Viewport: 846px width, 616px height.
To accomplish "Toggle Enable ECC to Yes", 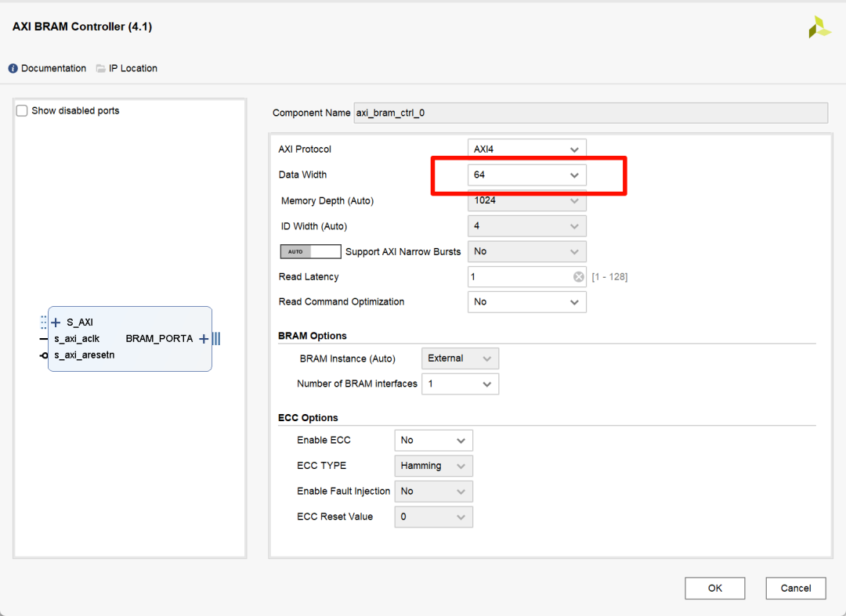I will point(433,440).
